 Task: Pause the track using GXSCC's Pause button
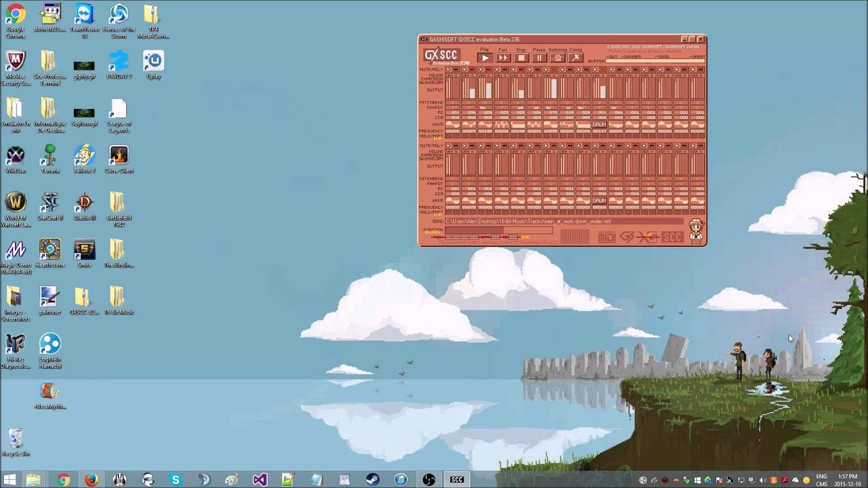(x=539, y=58)
